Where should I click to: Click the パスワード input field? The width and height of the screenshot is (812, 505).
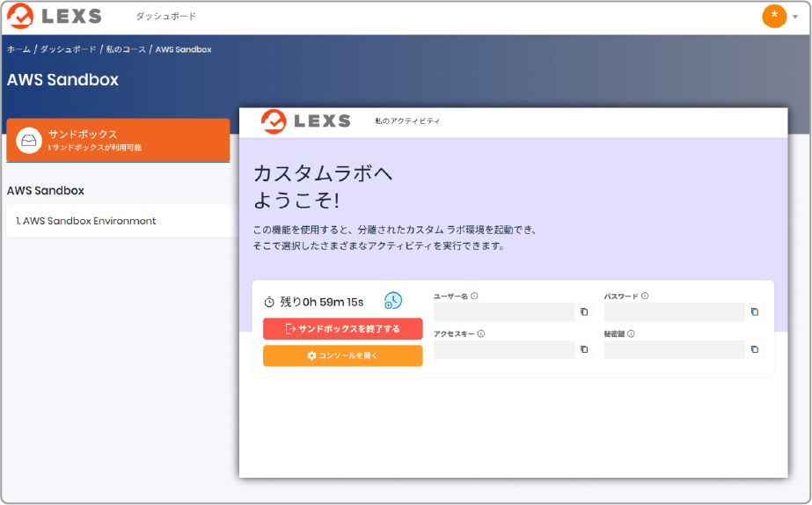(675, 311)
